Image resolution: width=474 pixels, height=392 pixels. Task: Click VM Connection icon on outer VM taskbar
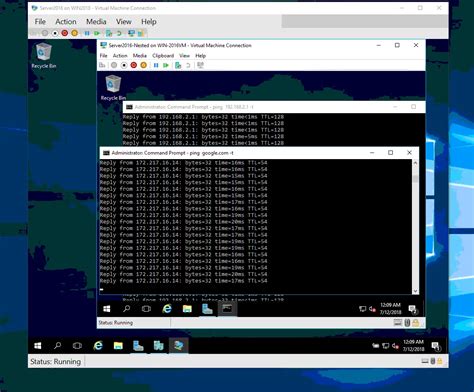tap(179, 346)
